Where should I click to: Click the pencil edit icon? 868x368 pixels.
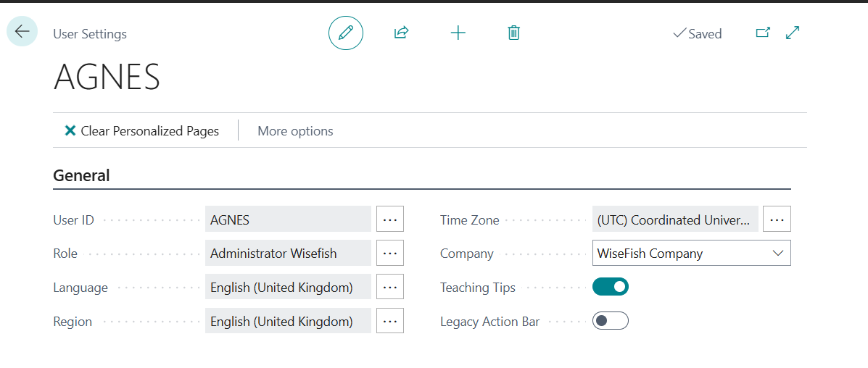346,33
